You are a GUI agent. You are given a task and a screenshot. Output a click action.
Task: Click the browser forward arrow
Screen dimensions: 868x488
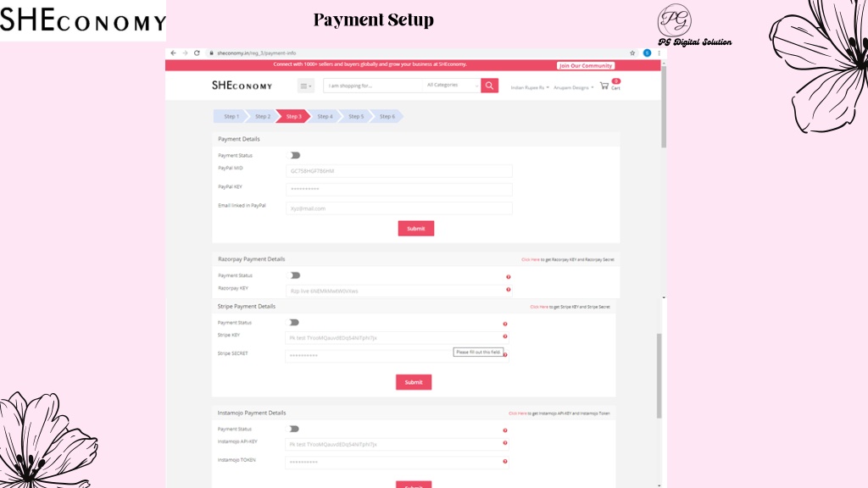click(185, 53)
